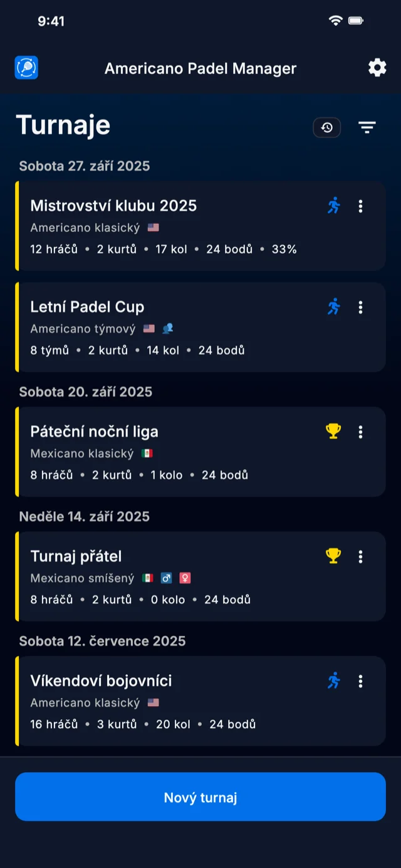This screenshot has width=401, height=868.
Task: Open three-dot menu for Víkendoví bojovníci
Action: [x=360, y=680]
